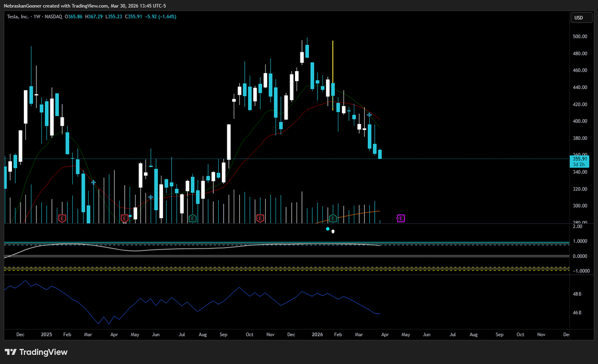This screenshot has width=598, height=364.
Task: Click the cyan dot in the indicator pane
Action: [x=327, y=229]
